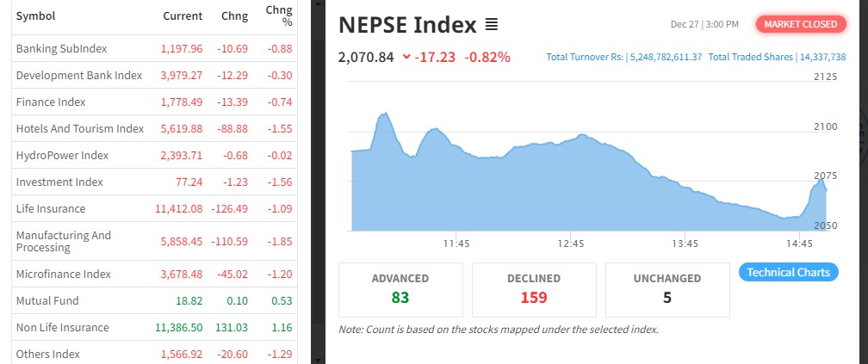Viewport: 868px width, 364px height.
Task: Open the menu icon beside NEPSE Index
Action: click(492, 25)
